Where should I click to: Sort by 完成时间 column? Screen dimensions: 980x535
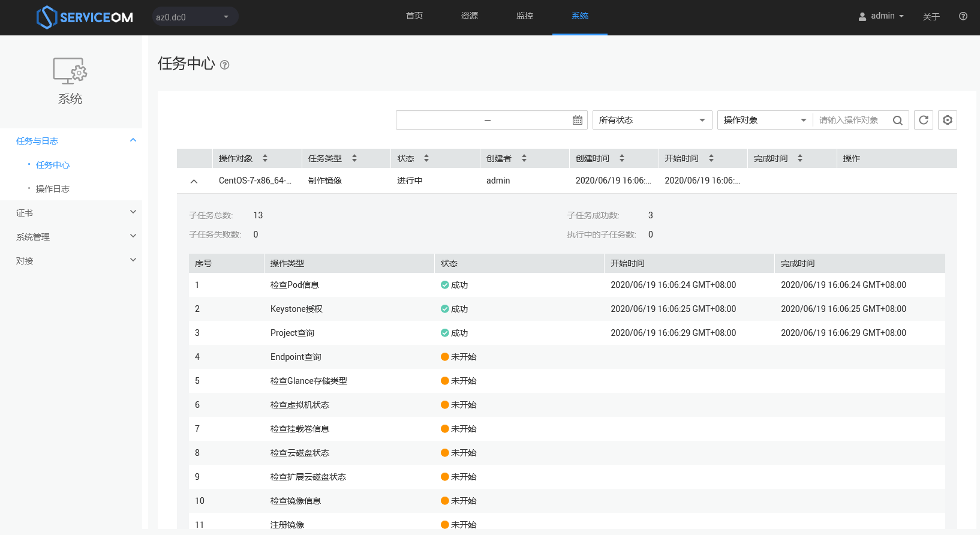[x=800, y=158]
